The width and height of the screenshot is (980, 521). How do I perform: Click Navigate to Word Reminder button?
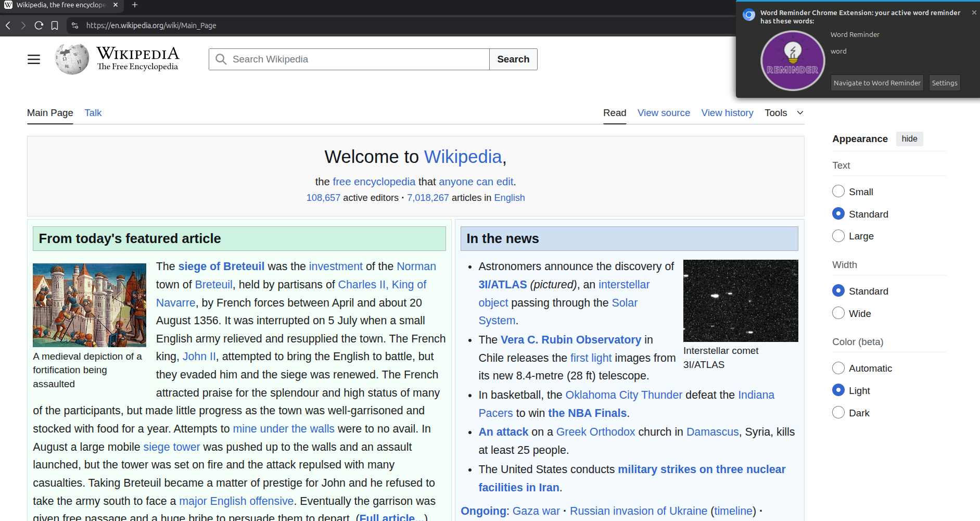[x=877, y=83]
